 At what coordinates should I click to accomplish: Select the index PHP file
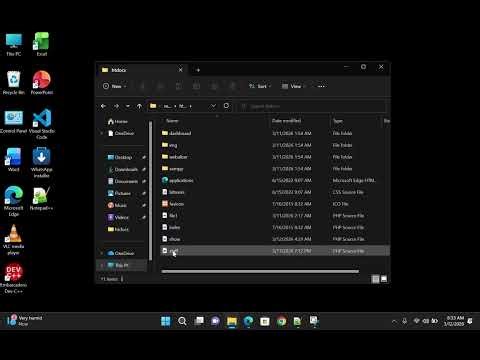275,227
